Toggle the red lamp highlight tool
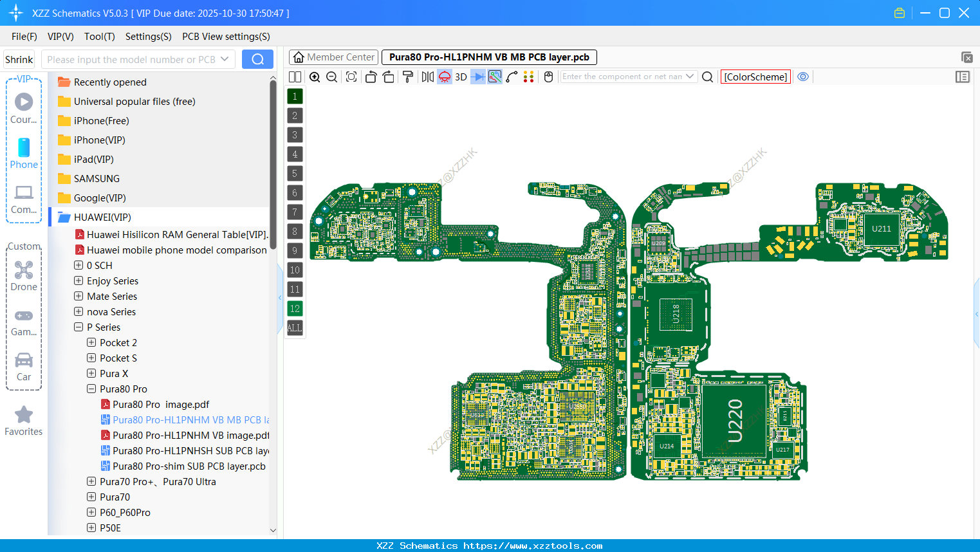The image size is (980, 552). (444, 77)
